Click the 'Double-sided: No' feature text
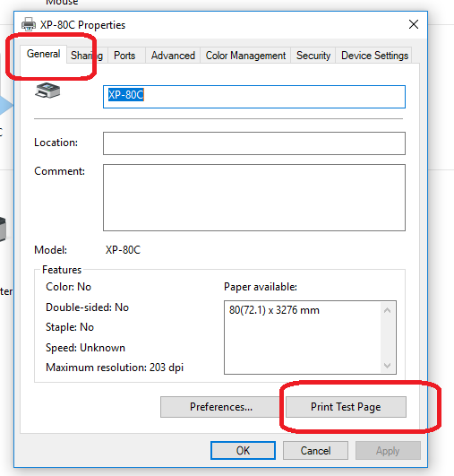Image resolution: width=454 pixels, height=476 pixels. click(x=88, y=307)
